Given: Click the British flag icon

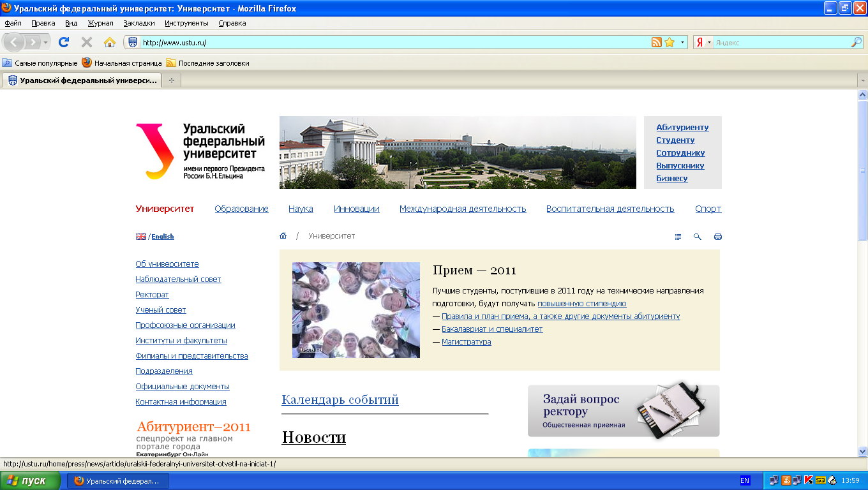Looking at the screenshot, I should [141, 236].
